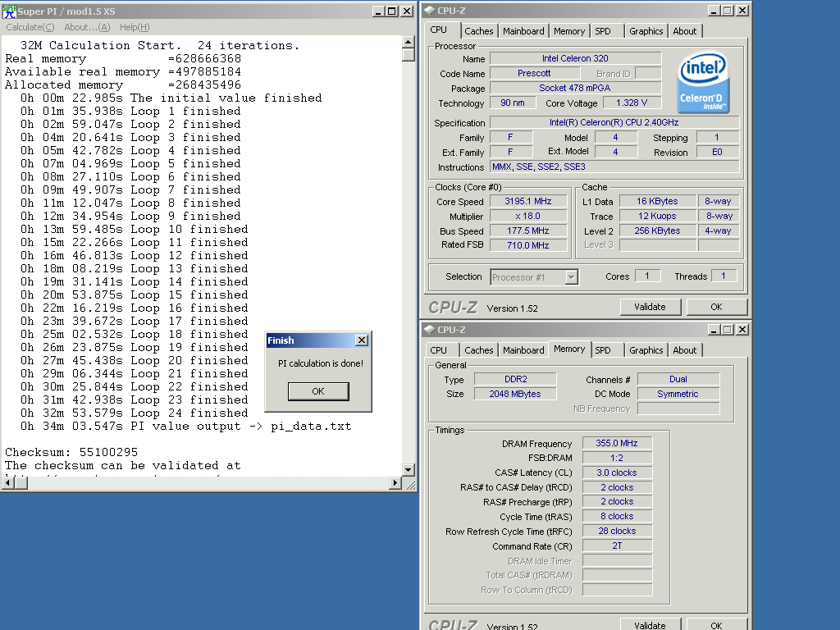
Task: Click the 'Loop 24 finished' line
Action: pos(189,413)
